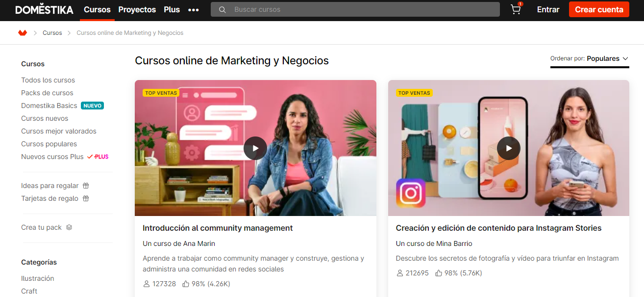Click the gift icon beside Ideas para regalar

pyautogui.click(x=86, y=186)
